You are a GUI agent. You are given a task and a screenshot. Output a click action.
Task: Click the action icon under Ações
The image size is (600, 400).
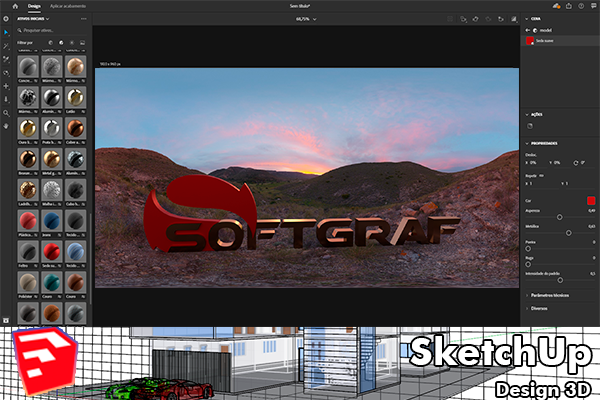[x=530, y=126]
